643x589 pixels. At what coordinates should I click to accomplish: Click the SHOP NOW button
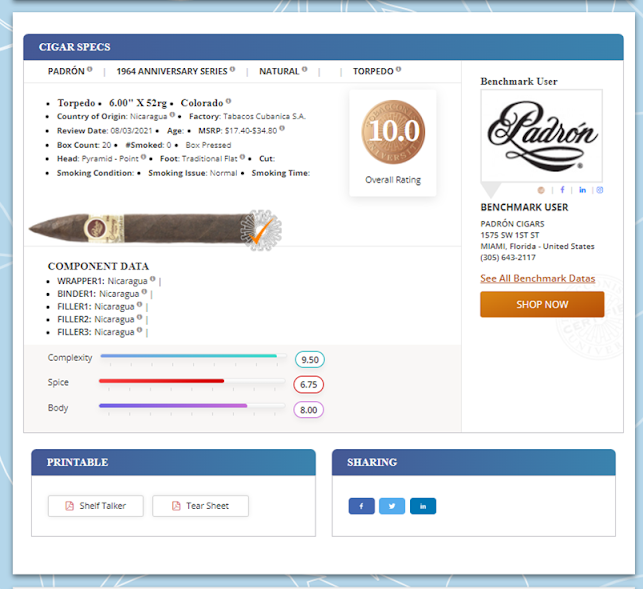[x=542, y=304]
